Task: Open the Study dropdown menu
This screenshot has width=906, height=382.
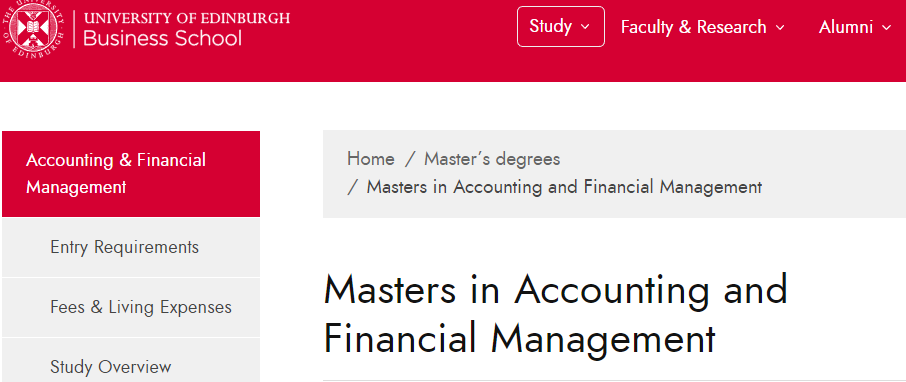Action: [560, 27]
